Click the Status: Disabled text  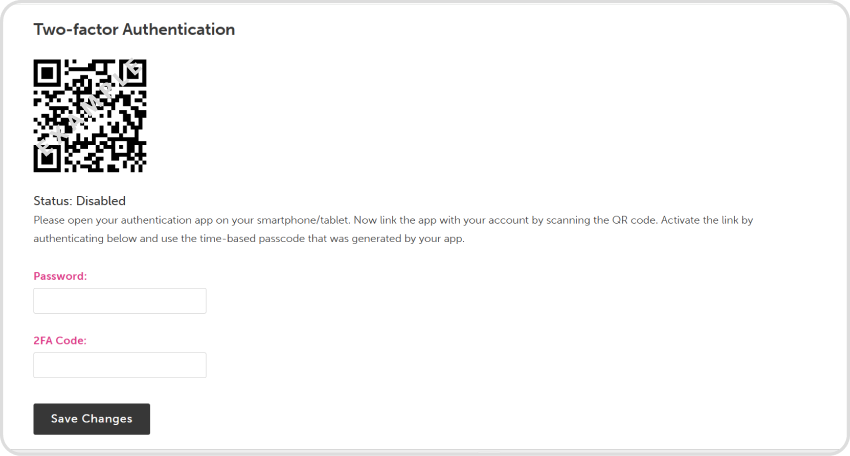click(80, 201)
